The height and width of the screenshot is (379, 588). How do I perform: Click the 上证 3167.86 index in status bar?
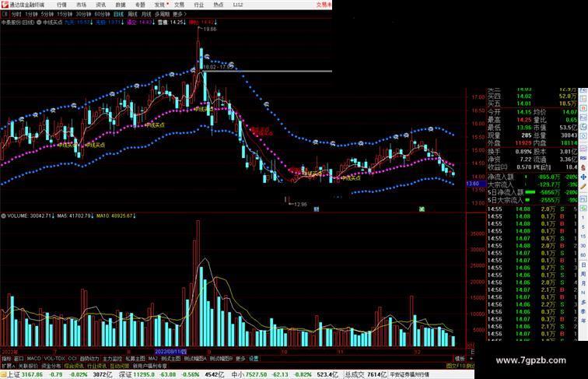[25, 374]
